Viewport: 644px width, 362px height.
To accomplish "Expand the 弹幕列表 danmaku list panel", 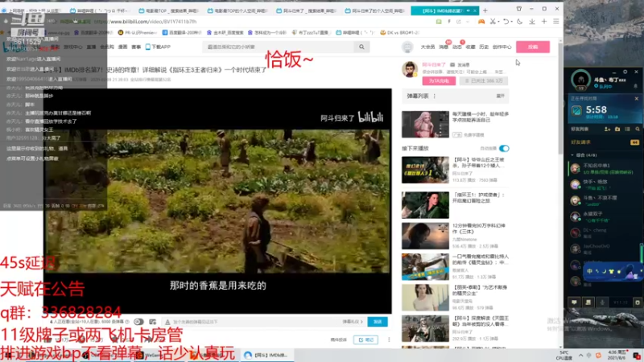I will 500,96.
